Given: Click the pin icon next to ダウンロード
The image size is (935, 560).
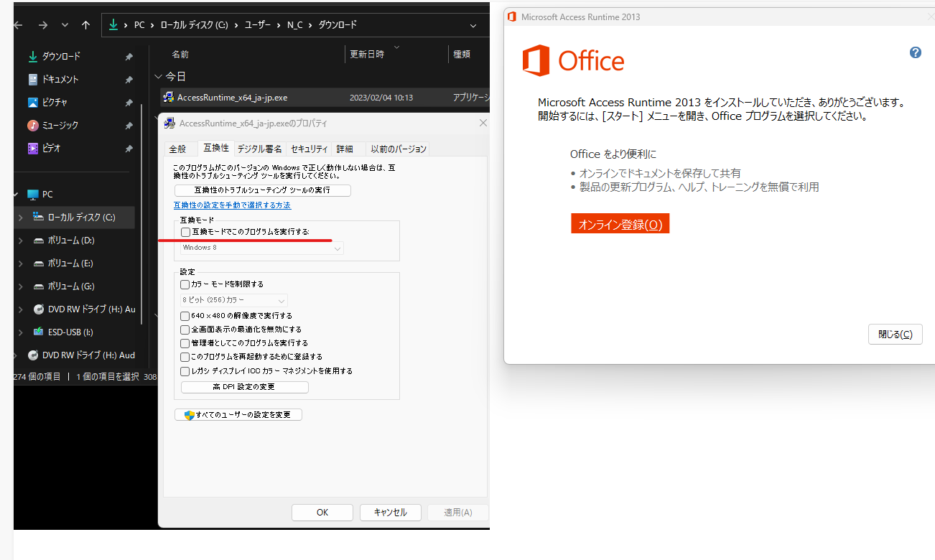Looking at the screenshot, I should pos(129,57).
